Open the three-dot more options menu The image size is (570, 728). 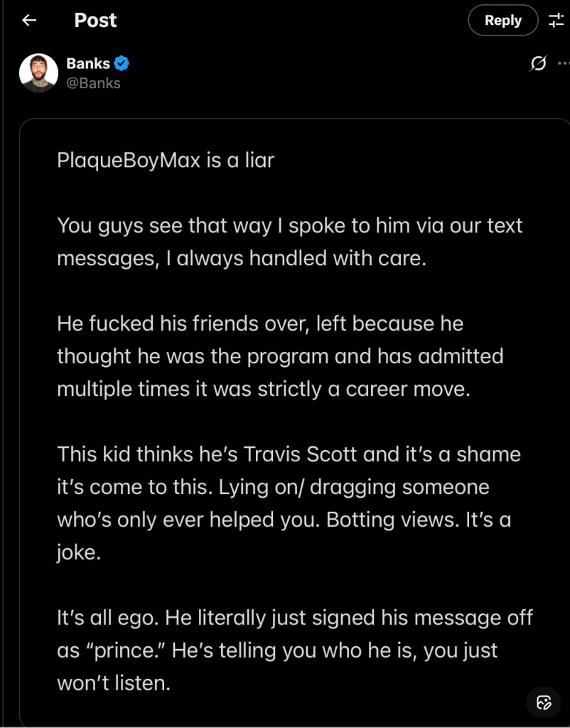tap(564, 65)
